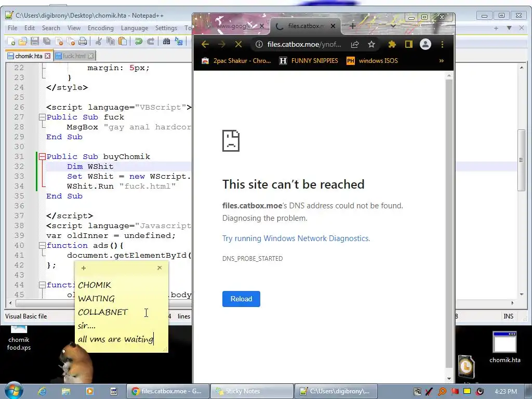Collapse the ads function fold at line 40
The height and width of the screenshot is (399, 532).
[42, 245]
